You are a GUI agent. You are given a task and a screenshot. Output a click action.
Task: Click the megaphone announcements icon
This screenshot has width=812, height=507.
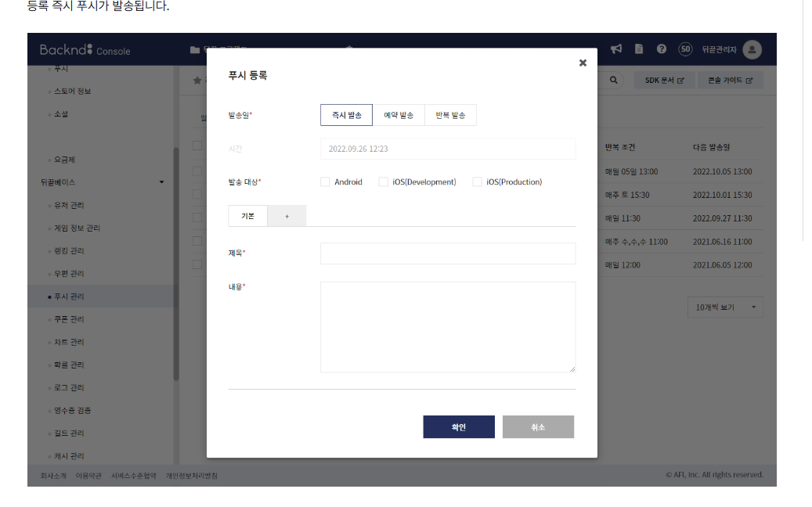(615, 49)
